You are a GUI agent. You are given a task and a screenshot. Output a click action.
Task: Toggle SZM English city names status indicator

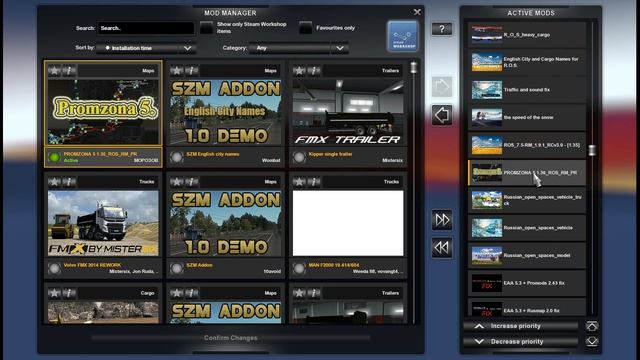(x=177, y=157)
